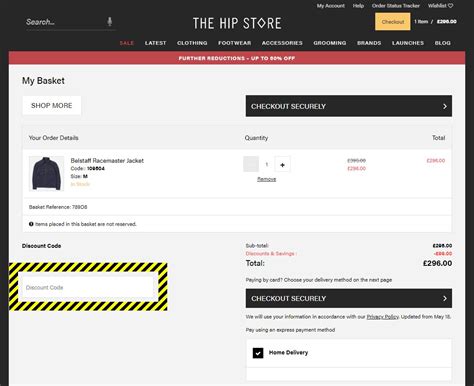This screenshot has height=386, width=474.
Task: Click arrow on top Checkout Securely bar
Action: pos(445,106)
